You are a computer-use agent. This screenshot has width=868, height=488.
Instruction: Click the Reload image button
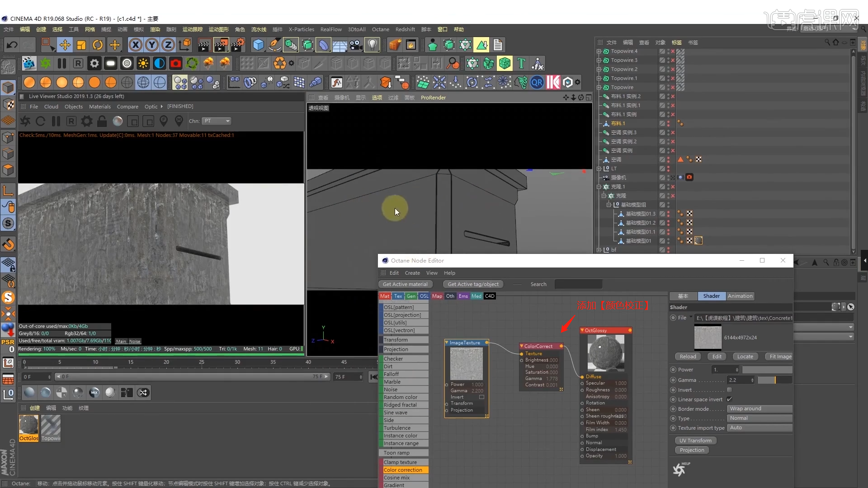coord(688,357)
